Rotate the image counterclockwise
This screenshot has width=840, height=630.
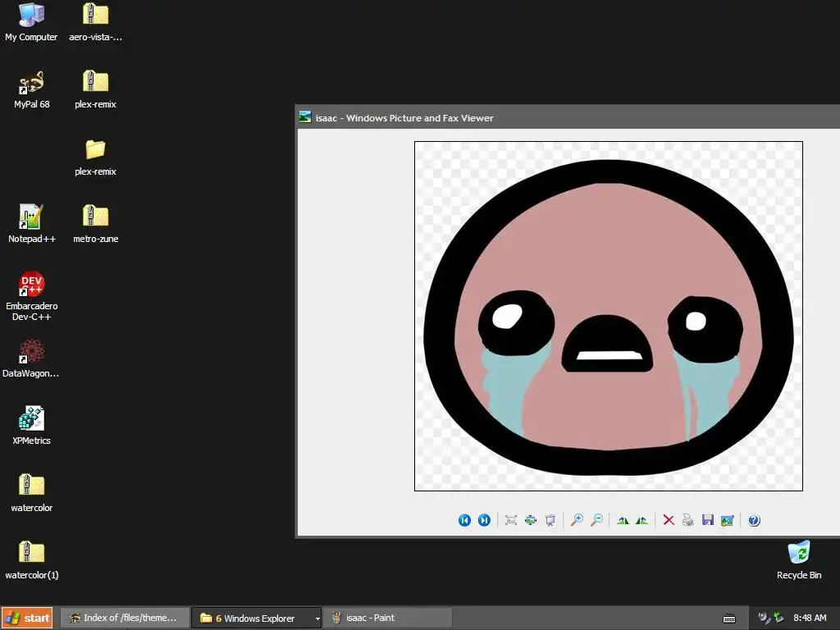641,520
